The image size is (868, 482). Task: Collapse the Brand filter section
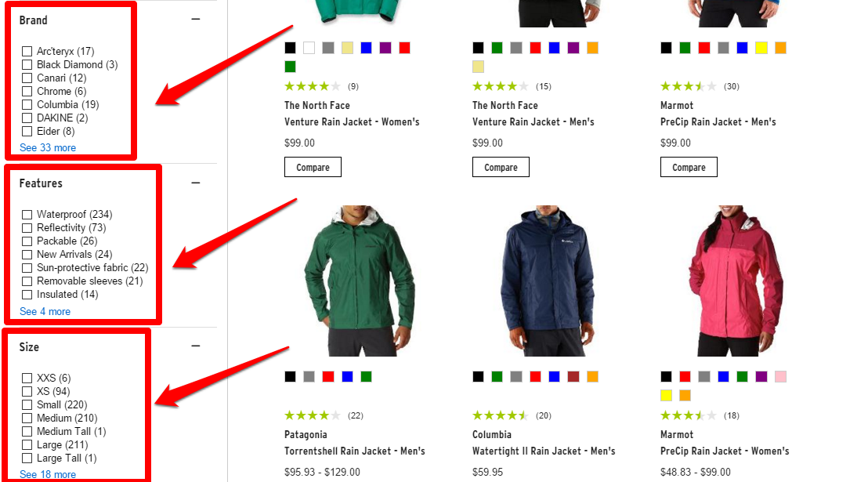pyautogui.click(x=196, y=20)
